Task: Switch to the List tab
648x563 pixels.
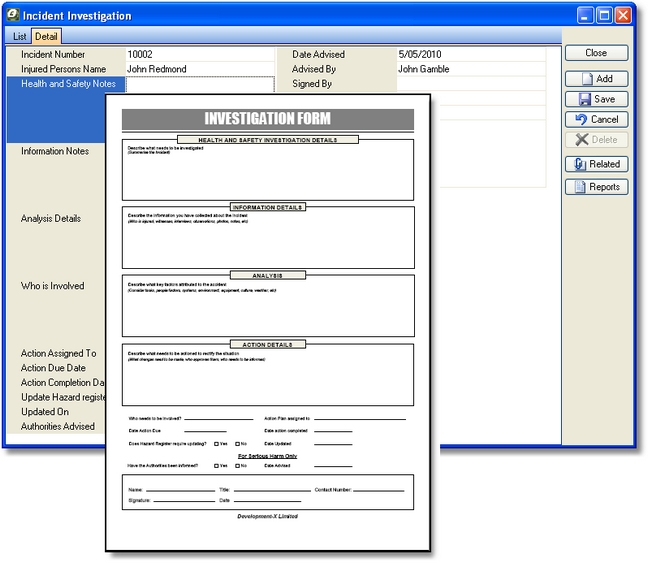Action: (x=19, y=36)
